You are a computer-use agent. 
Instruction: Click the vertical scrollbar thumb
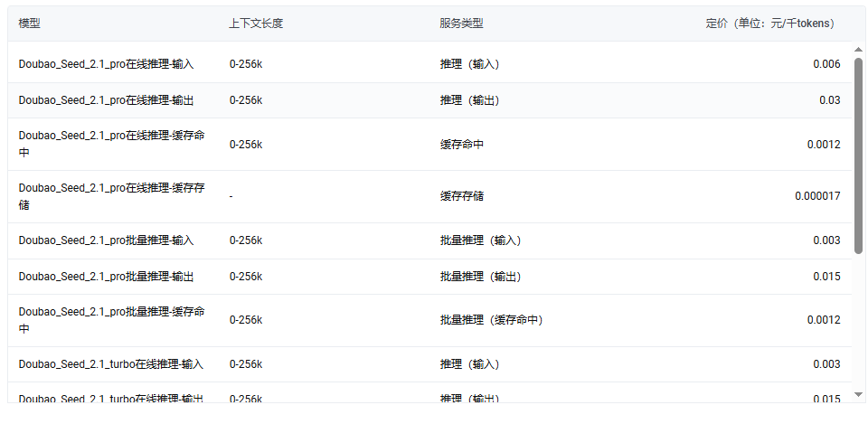(x=859, y=155)
